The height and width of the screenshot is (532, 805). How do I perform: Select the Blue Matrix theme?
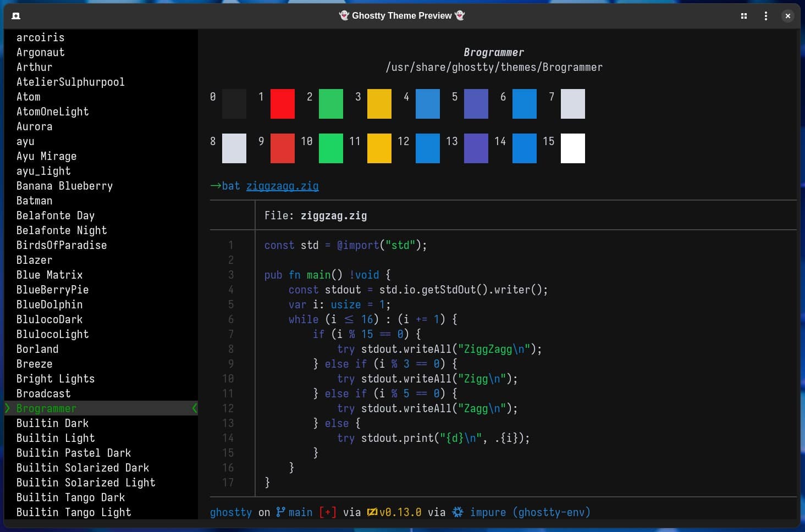tap(49, 275)
